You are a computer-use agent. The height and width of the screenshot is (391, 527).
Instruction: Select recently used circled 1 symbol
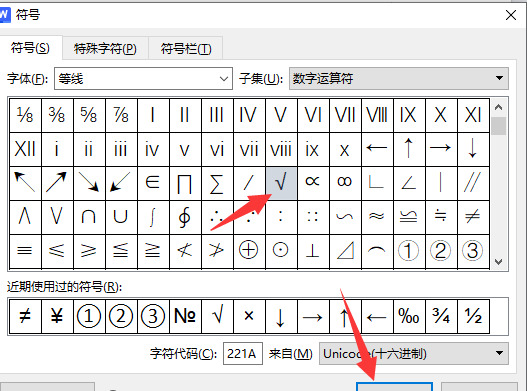coord(89,316)
